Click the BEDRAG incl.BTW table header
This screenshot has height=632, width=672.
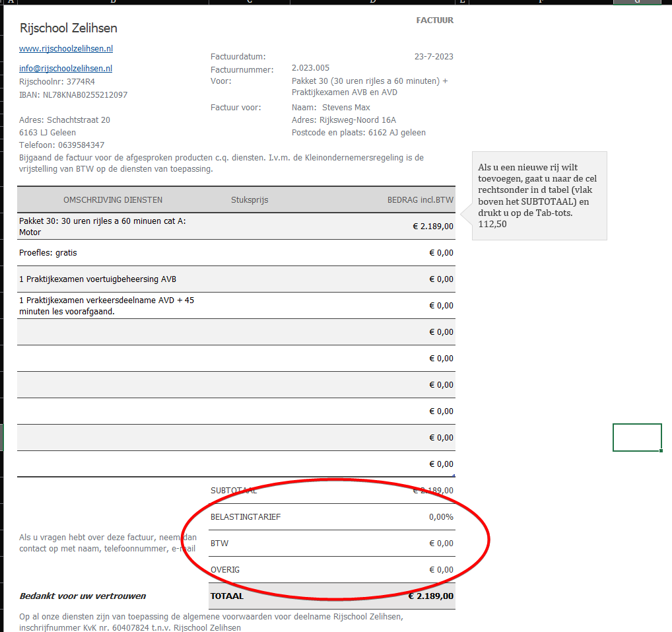420,200
